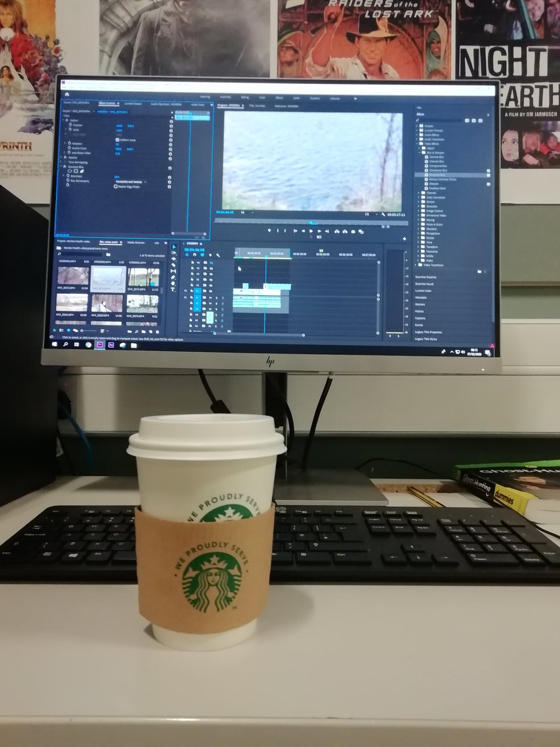Screen dimensions: 560x747
Task: Toggle Rotation animation stopwatch
Action: click(x=69, y=143)
